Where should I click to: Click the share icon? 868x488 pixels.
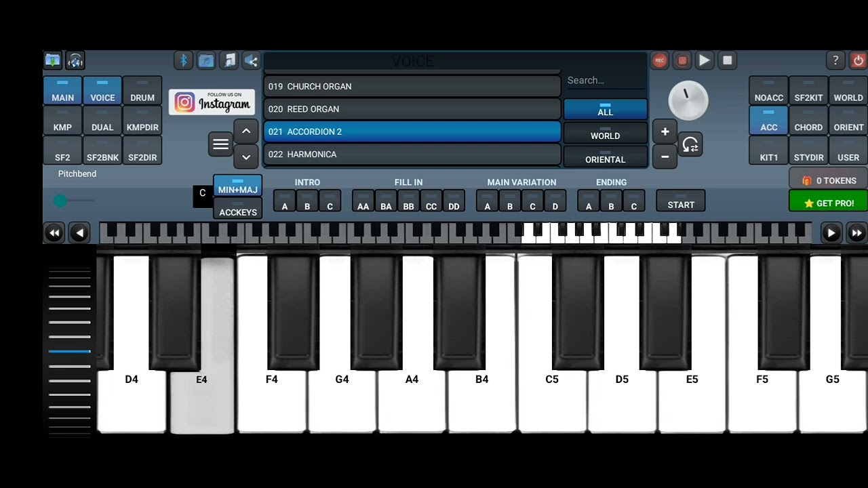[x=251, y=60]
